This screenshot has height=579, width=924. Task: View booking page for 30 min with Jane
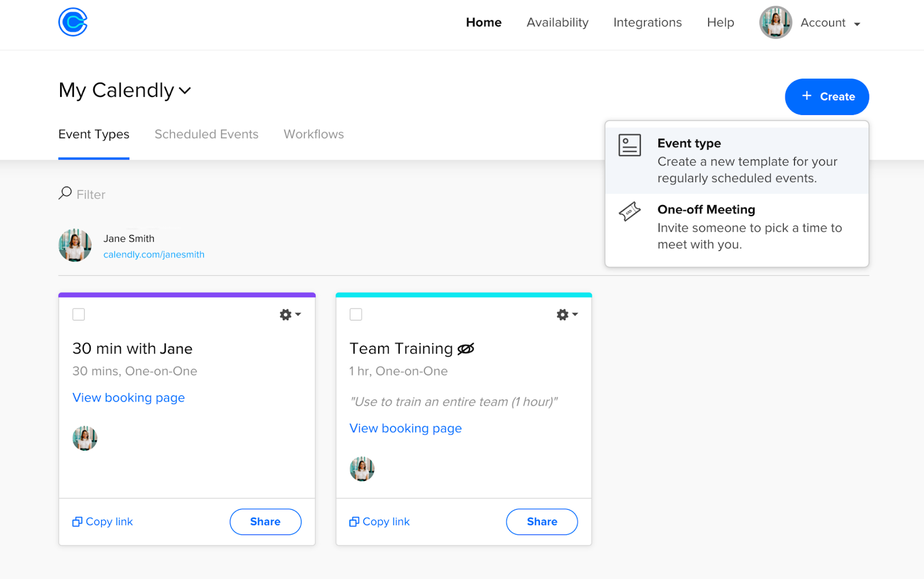tap(129, 398)
